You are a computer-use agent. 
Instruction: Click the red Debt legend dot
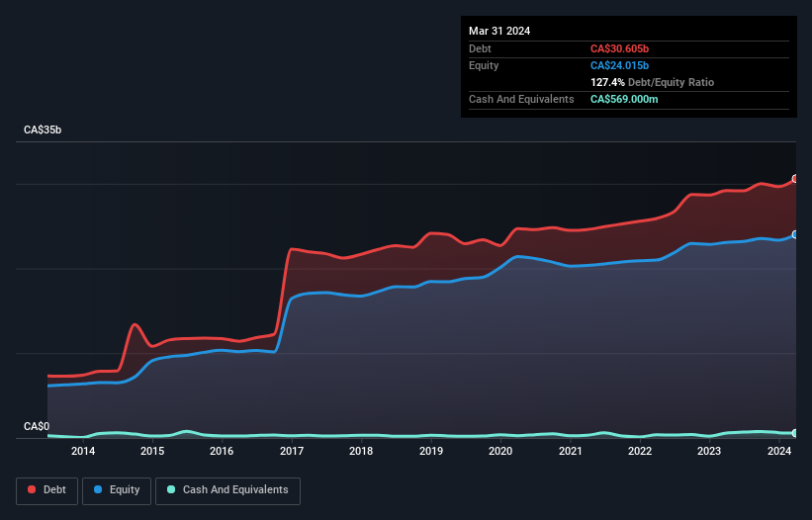click(32, 489)
